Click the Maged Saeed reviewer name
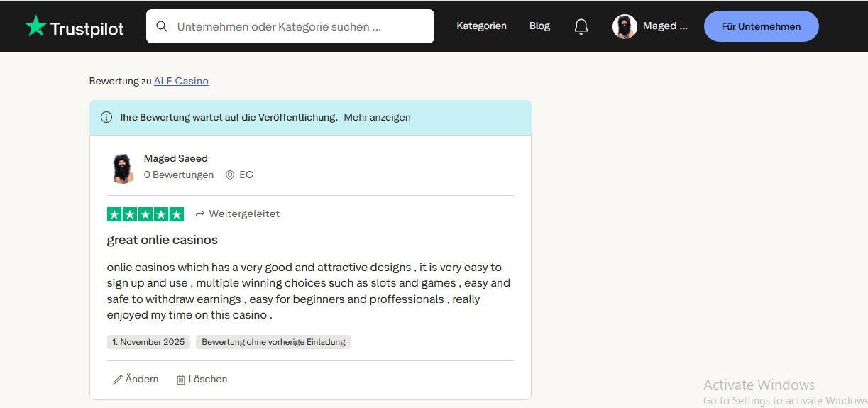 click(176, 158)
